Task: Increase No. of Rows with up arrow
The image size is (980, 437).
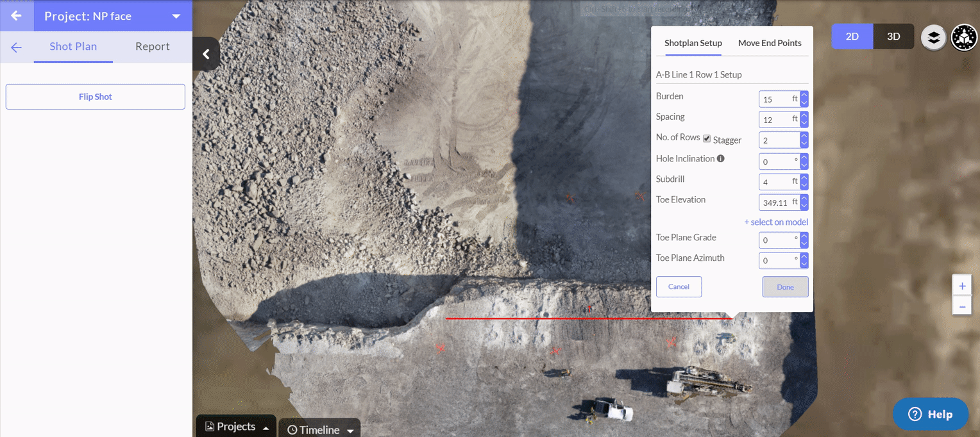Action: pyautogui.click(x=804, y=136)
